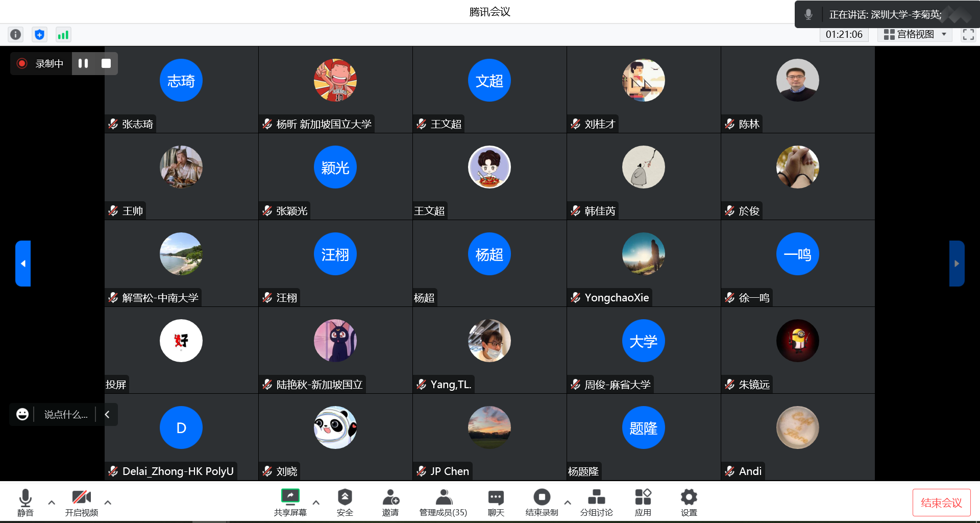Click the Invite (邀请) icon
The width and height of the screenshot is (980, 523).
coord(390,503)
